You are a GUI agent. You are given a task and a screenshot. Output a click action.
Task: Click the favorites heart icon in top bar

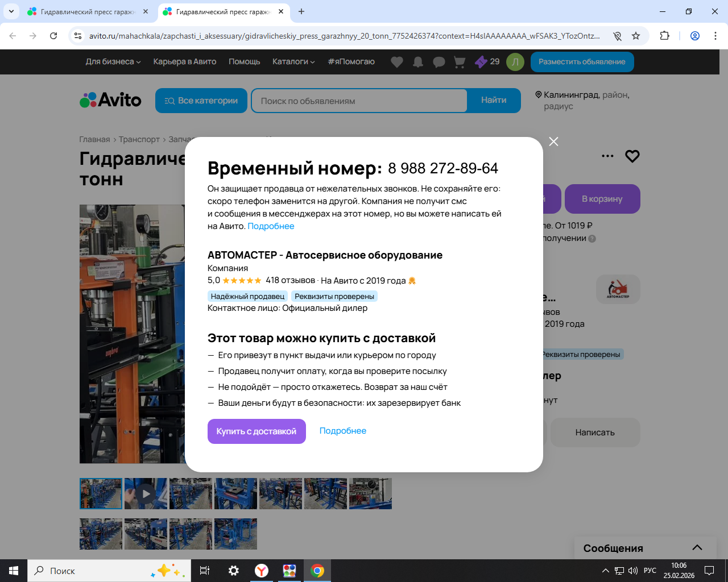pyautogui.click(x=397, y=62)
